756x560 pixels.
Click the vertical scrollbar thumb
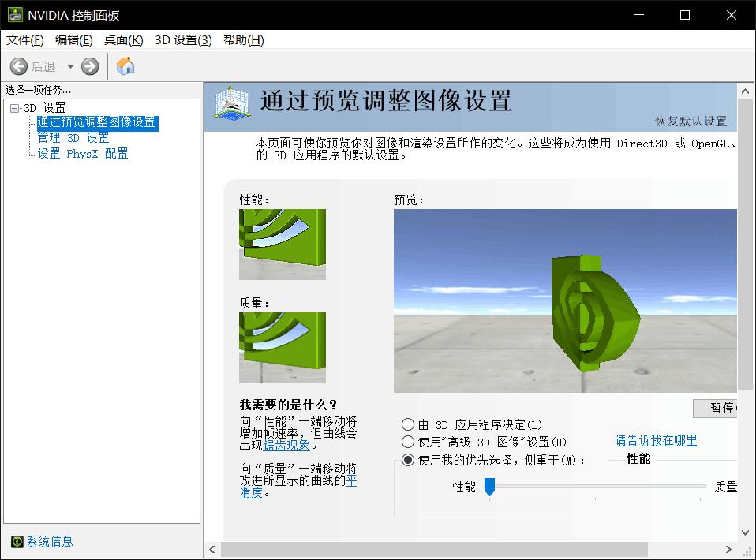[745, 245]
